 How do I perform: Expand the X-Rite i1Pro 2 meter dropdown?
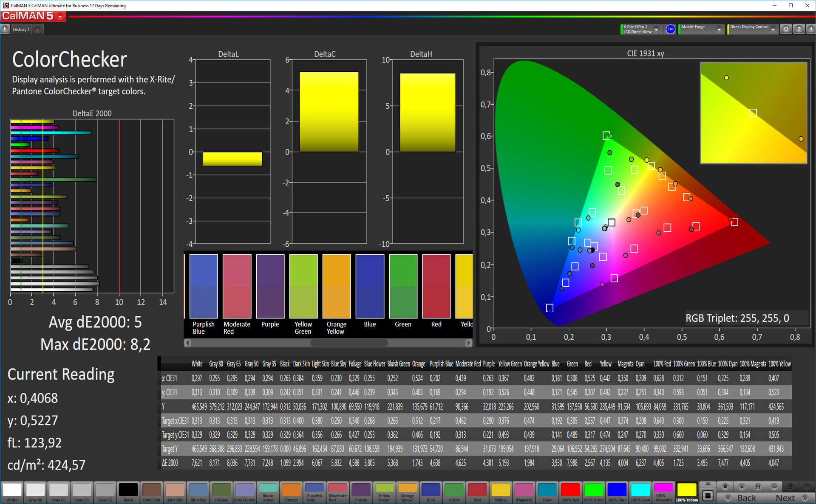(656, 29)
